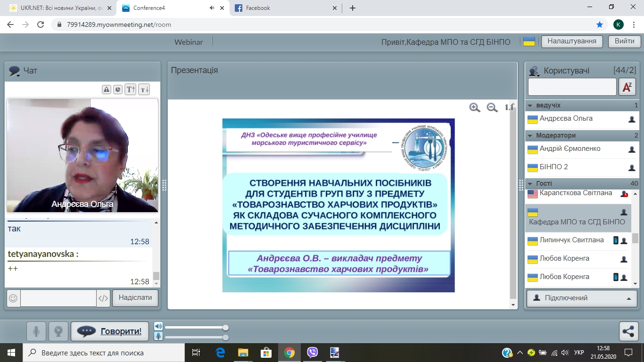Image resolution: width=644 pixels, height=362 pixels.
Task: Toggle the webcam button in bottom bar
Action: [58, 331]
